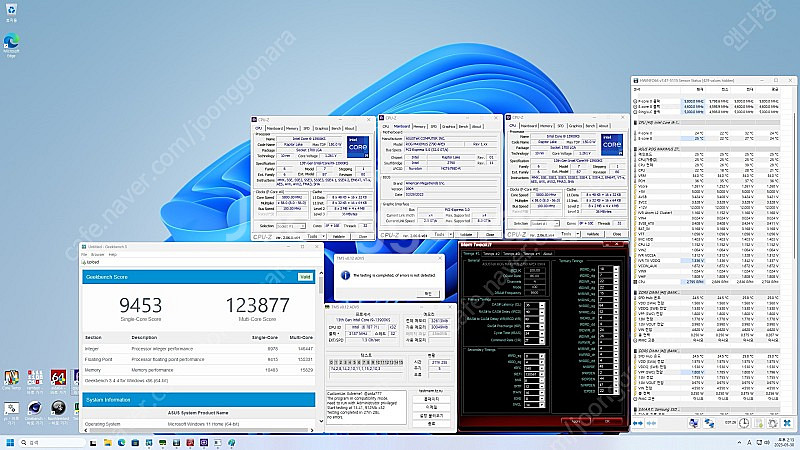Open File Explorer from the taskbar
The width and height of the screenshot is (800, 450).
(x=108, y=443)
